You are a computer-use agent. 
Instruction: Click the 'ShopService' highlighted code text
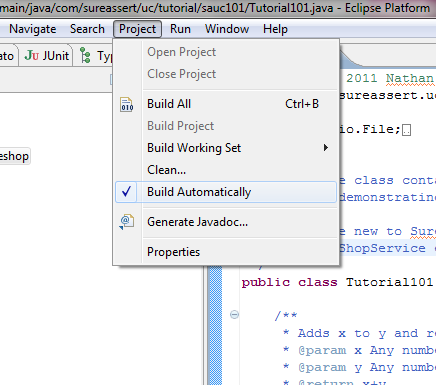[x=383, y=248]
